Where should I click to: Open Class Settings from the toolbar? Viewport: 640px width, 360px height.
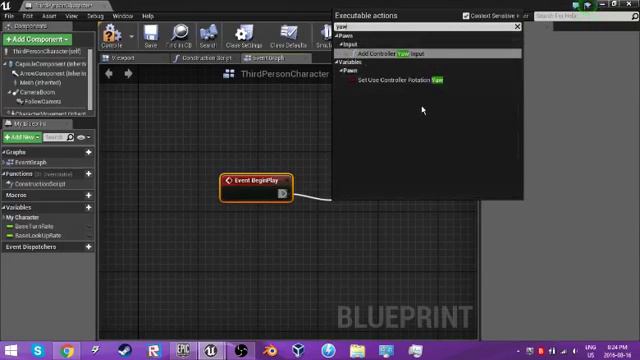coord(244,36)
